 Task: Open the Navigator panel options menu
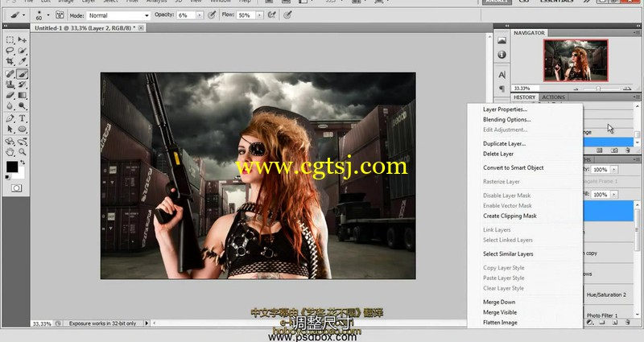636,33
